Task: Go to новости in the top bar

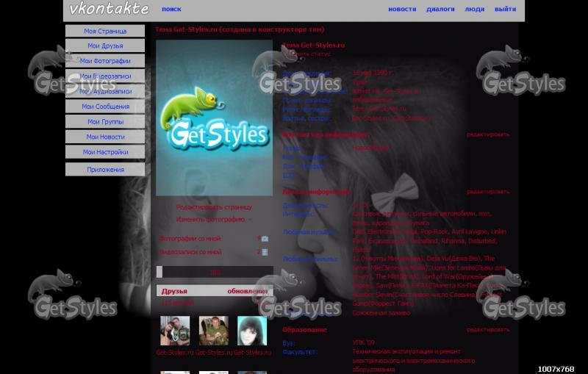Action: 402,9
